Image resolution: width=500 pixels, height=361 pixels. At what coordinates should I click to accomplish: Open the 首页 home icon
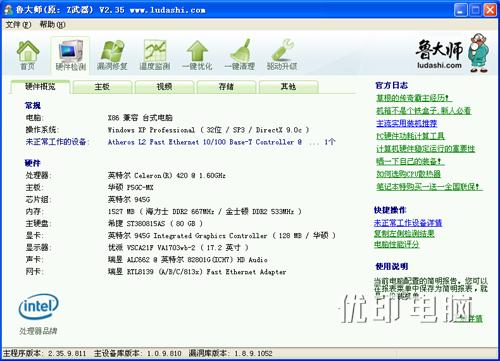point(28,55)
